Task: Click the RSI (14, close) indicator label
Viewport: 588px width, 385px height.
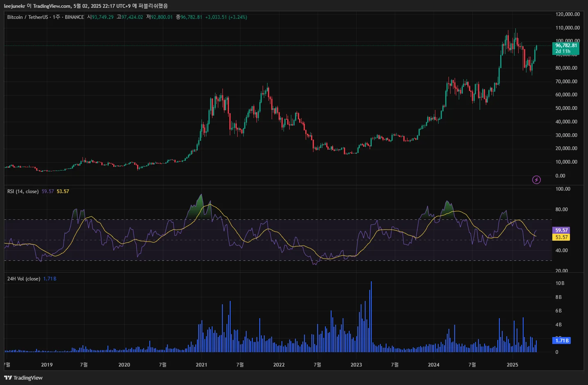Action: (23, 191)
